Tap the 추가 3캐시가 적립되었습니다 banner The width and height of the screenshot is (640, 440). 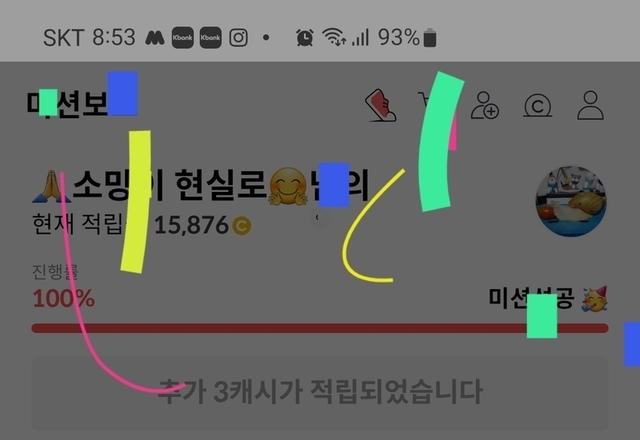pos(320,393)
